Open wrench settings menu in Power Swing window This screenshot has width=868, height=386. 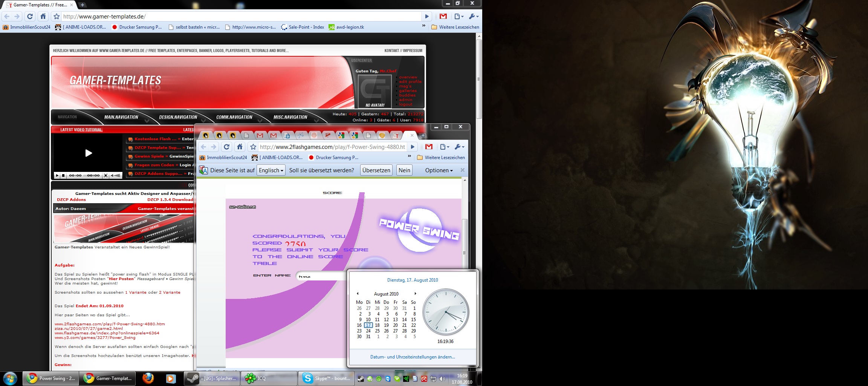coord(460,147)
